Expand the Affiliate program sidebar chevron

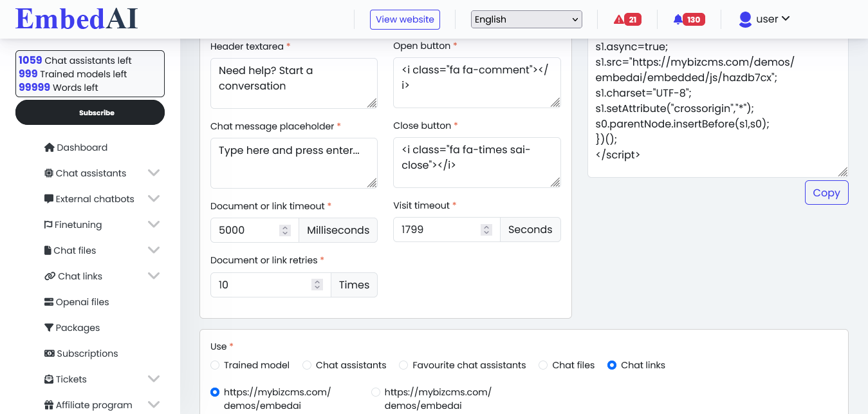154,404
